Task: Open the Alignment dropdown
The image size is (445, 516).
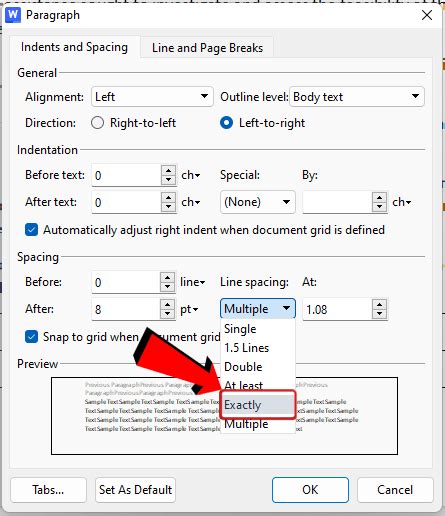Action: point(152,97)
